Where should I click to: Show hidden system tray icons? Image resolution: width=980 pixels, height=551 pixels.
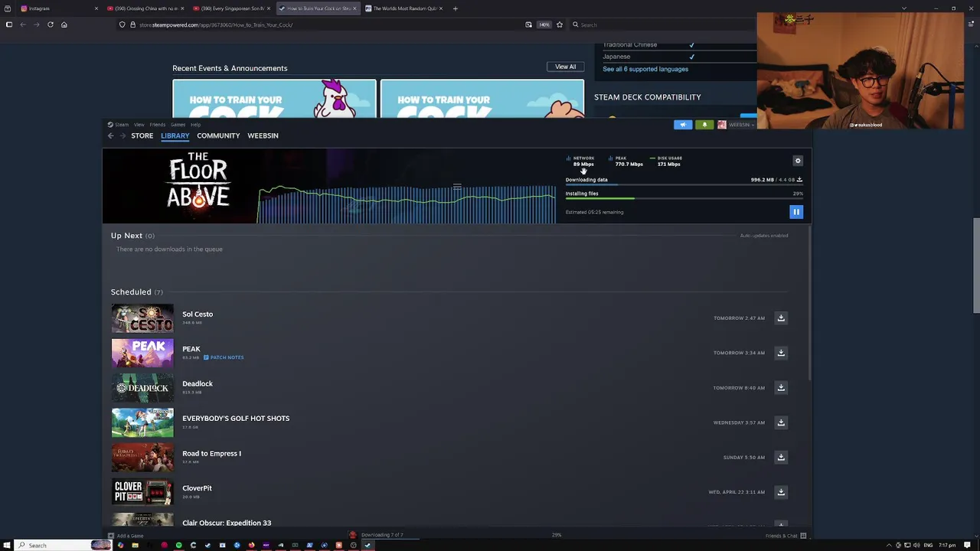click(x=889, y=545)
